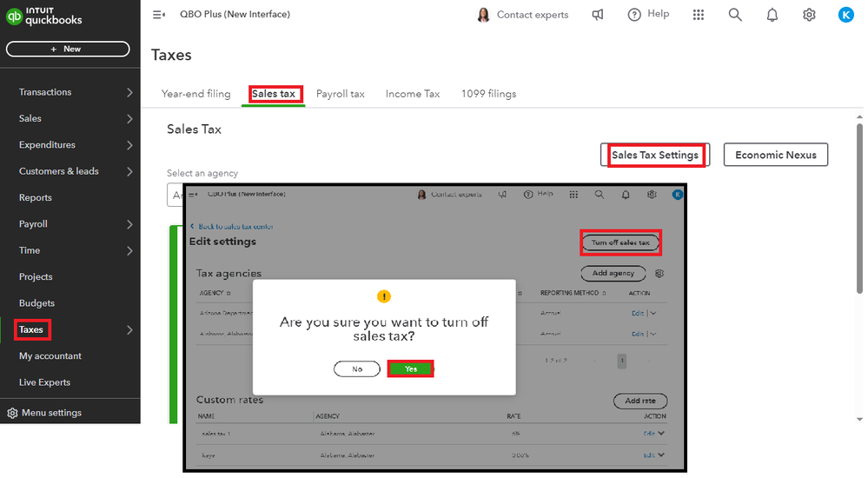Click the Turn off sales tax button
The height and width of the screenshot is (478, 868).
pyautogui.click(x=620, y=242)
